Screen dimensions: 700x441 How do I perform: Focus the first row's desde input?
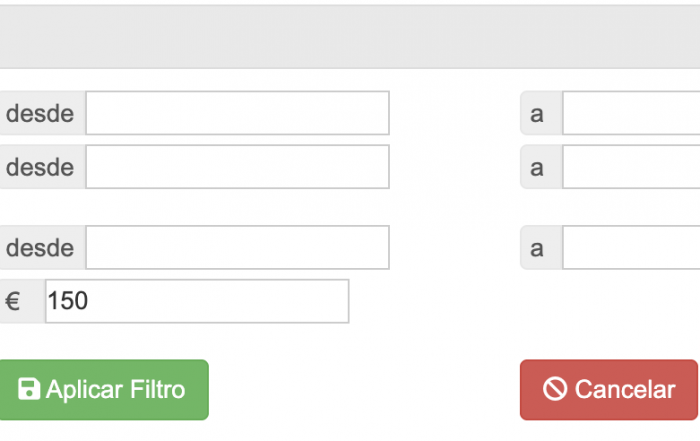click(237, 113)
